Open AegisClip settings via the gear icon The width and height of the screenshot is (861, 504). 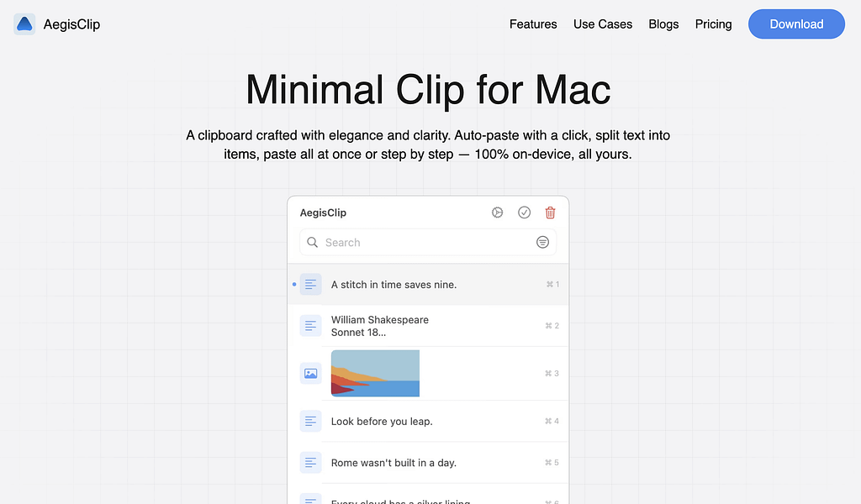(497, 213)
